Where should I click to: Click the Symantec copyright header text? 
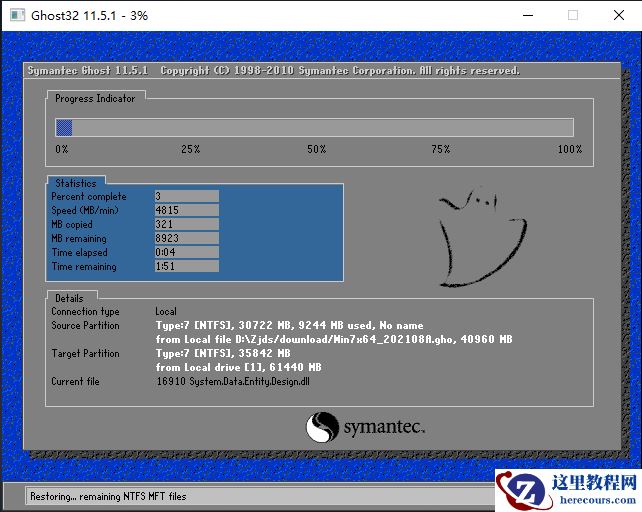coord(273,71)
